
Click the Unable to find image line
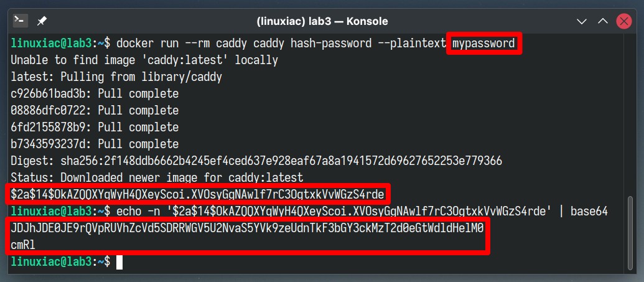click(144, 60)
